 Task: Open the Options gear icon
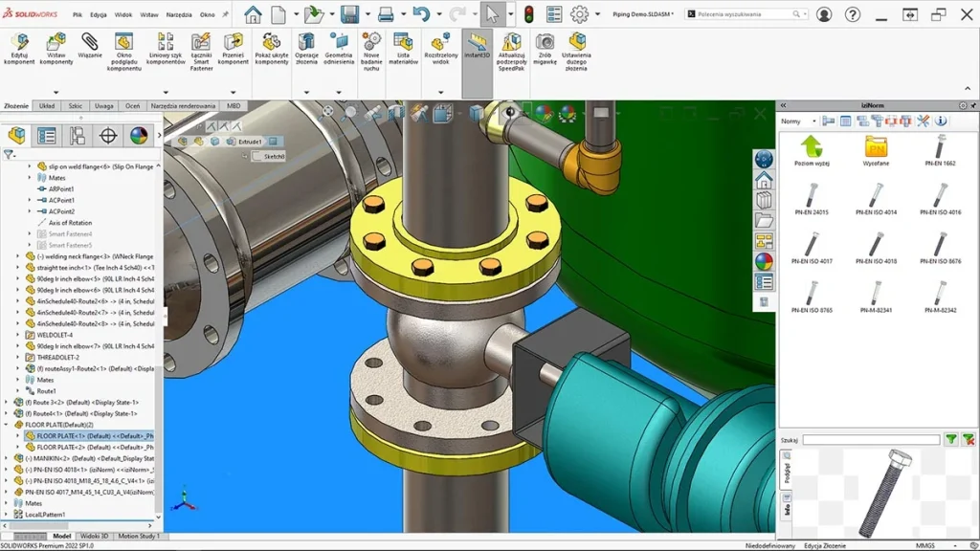pos(579,13)
